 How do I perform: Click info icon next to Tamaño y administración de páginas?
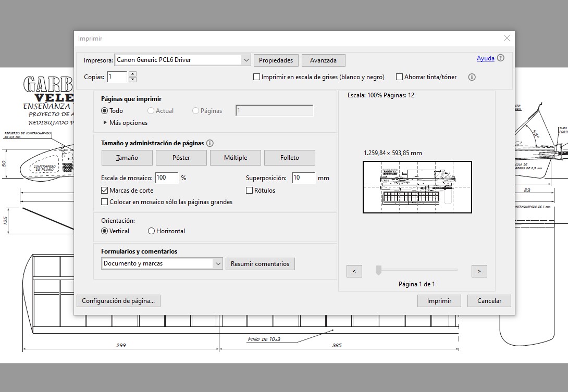[210, 143]
